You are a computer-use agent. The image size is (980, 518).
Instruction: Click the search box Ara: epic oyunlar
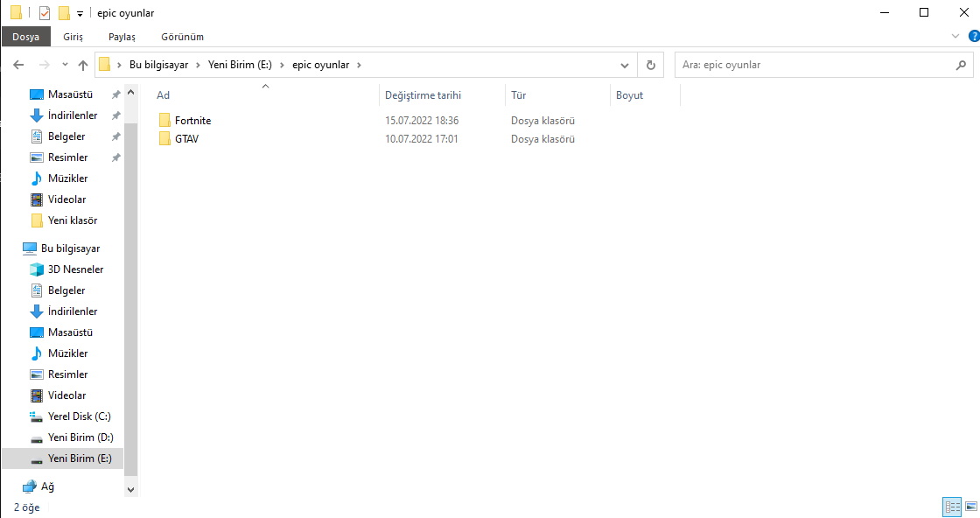[x=823, y=65]
